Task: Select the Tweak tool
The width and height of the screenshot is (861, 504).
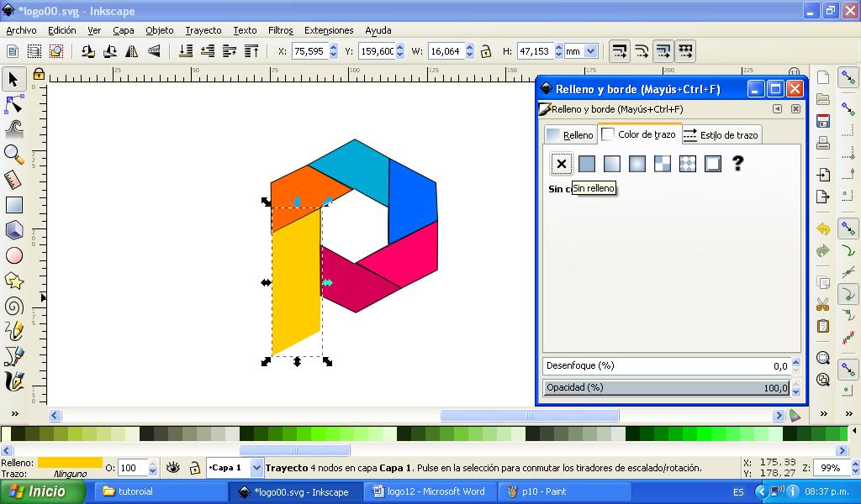Action: point(13,129)
